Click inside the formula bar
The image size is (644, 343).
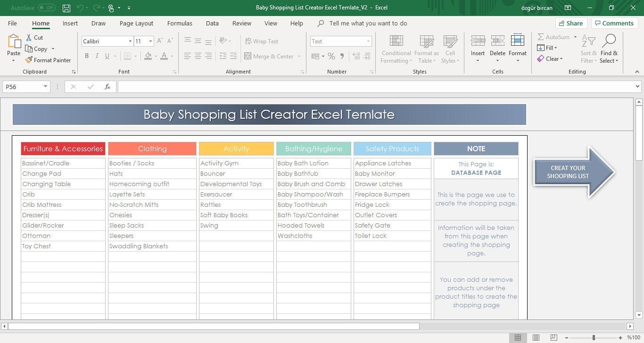[330, 87]
